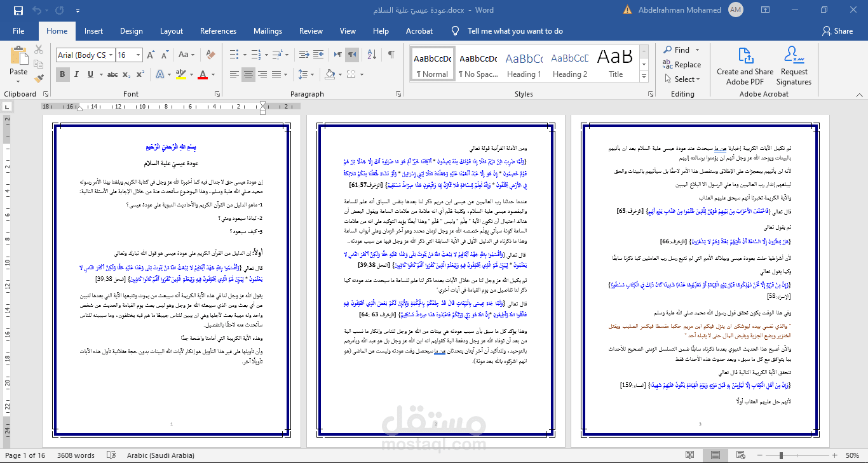Click the Cut scissors icon

click(39, 50)
